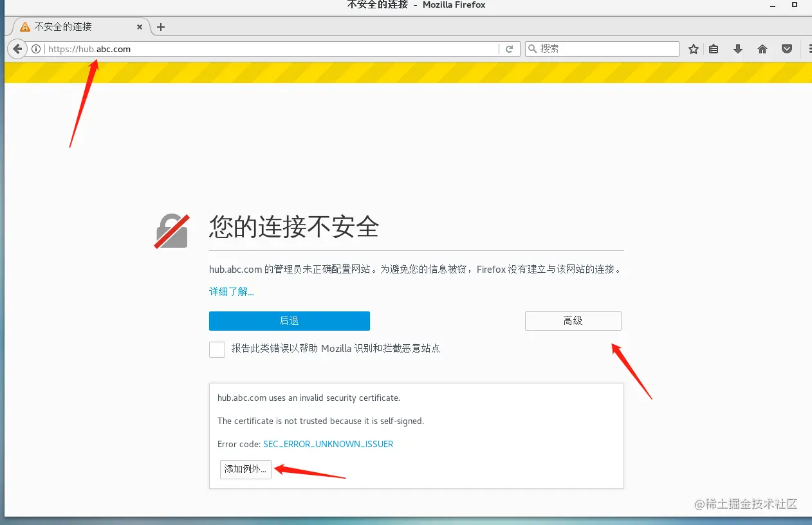This screenshot has width=812, height=525.
Task: Open the 详细了解 link
Action: (x=230, y=291)
